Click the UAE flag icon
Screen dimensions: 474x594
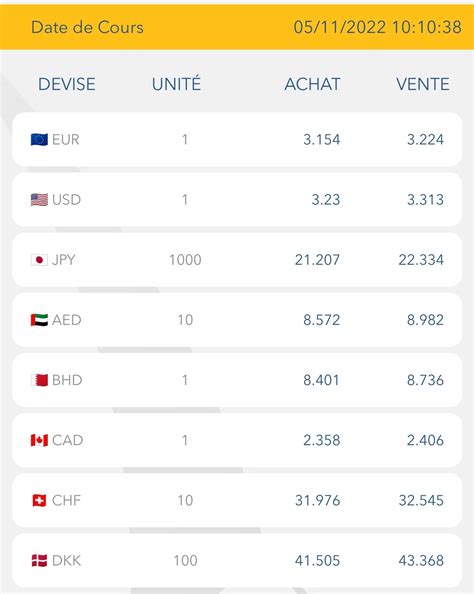tap(39, 320)
